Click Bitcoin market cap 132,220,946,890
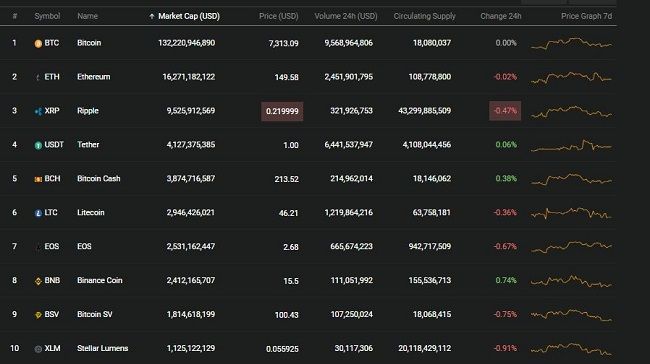This screenshot has height=364, width=650. [x=187, y=43]
